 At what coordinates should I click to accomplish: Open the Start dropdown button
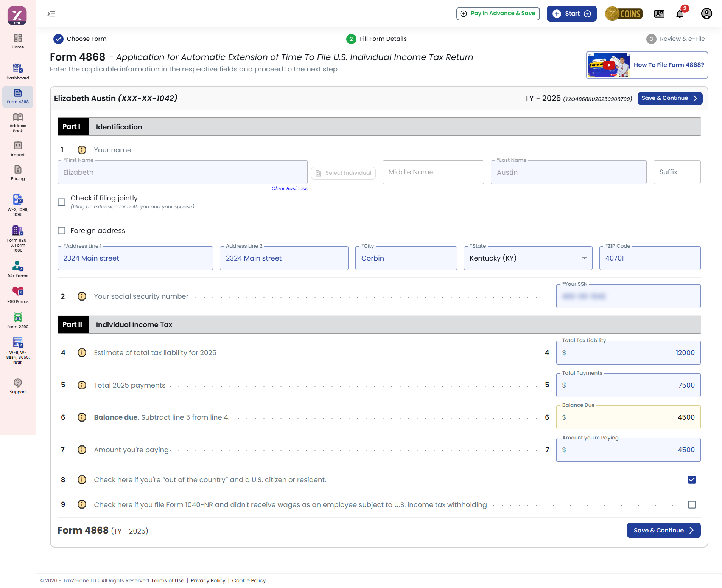click(571, 14)
